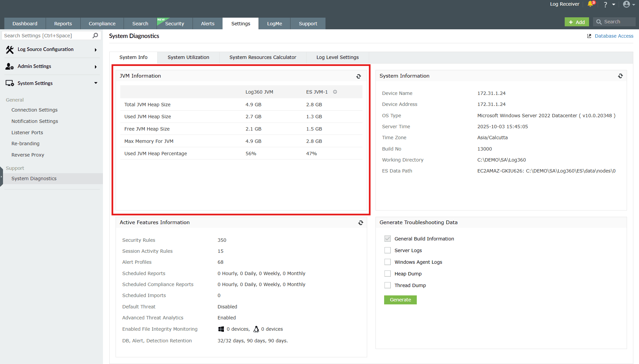Open the dropdown arrow beside account icon
The image size is (639, 364).
pos(634,5)
